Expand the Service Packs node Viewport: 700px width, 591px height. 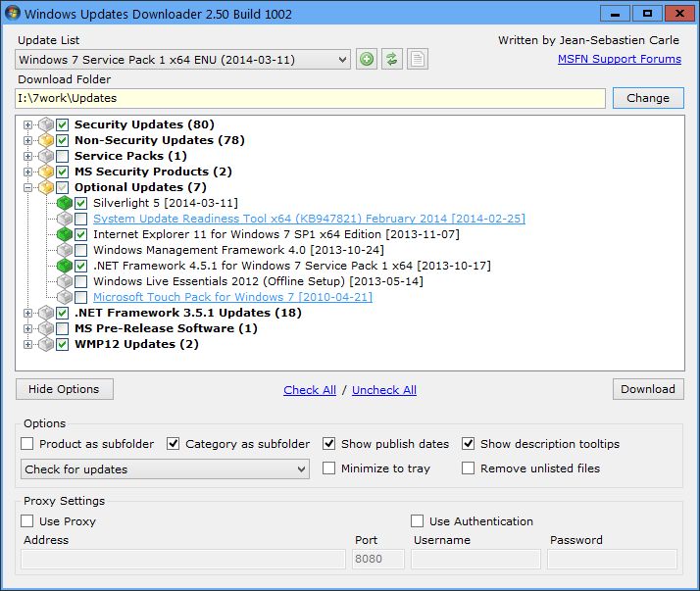point(27,156)
